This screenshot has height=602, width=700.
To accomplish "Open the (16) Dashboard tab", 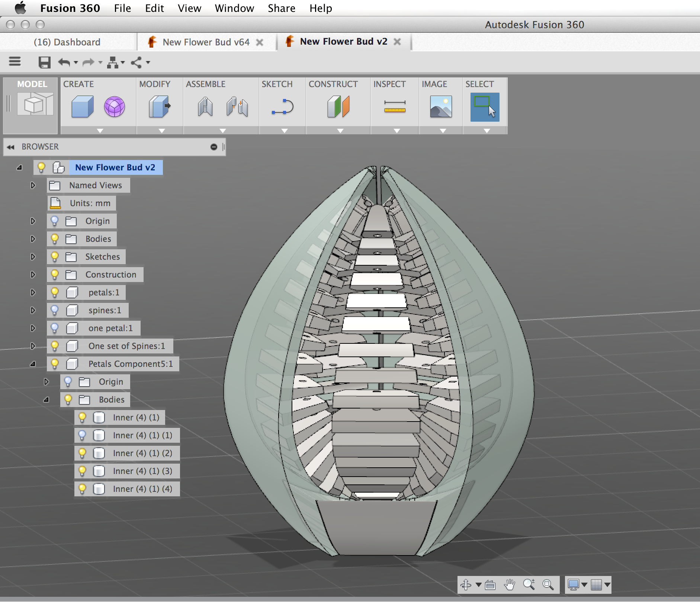I will pyautogui.click(x=67, y=42).
